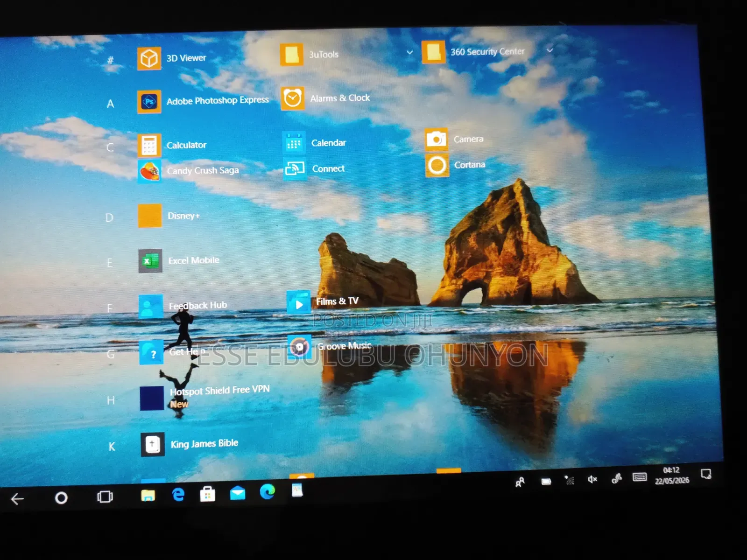Open Microsoft Store from taskbar
The image size is (747, 560).
pos(207,493)
